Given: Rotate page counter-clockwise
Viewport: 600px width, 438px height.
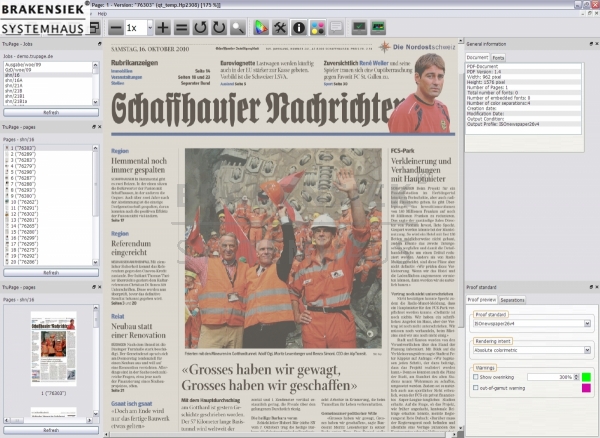Looking at the screenshot, I should pyautogui.click(x=200, y=28).
